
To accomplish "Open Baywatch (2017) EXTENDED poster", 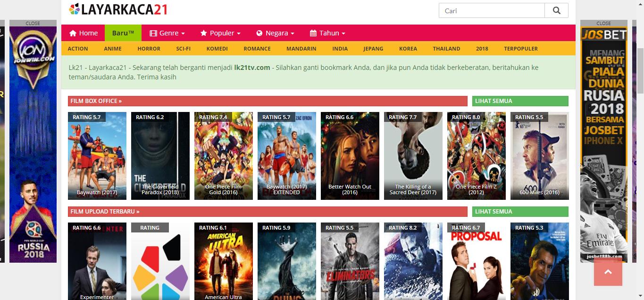I will (x=287, y=156).
